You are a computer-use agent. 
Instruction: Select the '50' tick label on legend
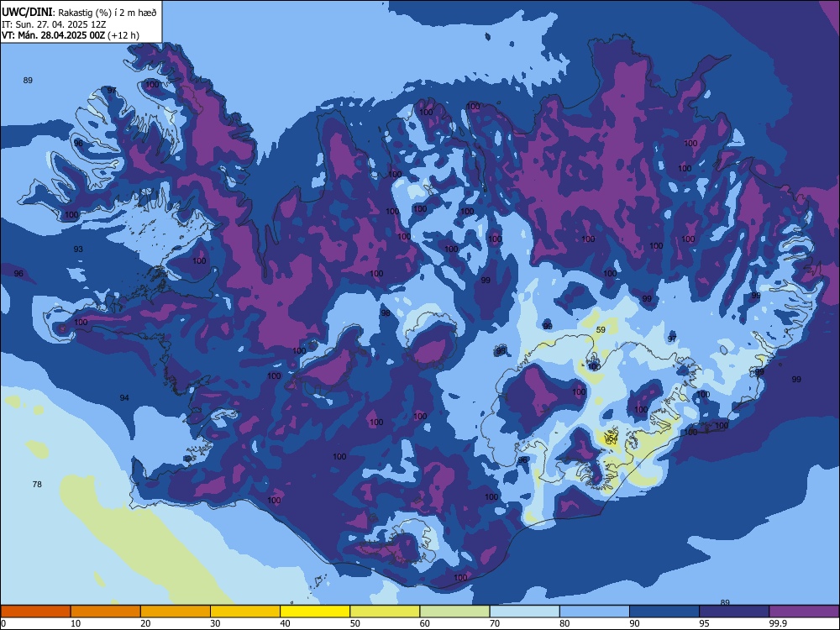(x=354, y=623)
